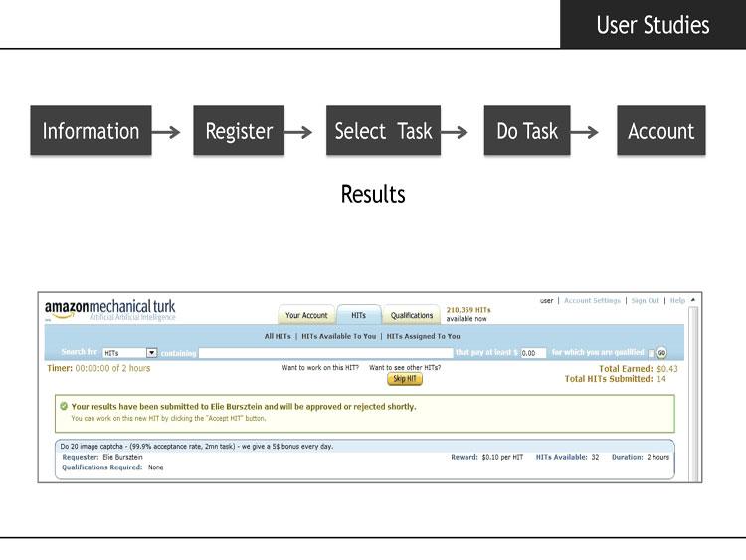Screen dimensions: 746x560
Task: Open the 'Search for' HITs dropdown
Action: [x=151, y=353]
